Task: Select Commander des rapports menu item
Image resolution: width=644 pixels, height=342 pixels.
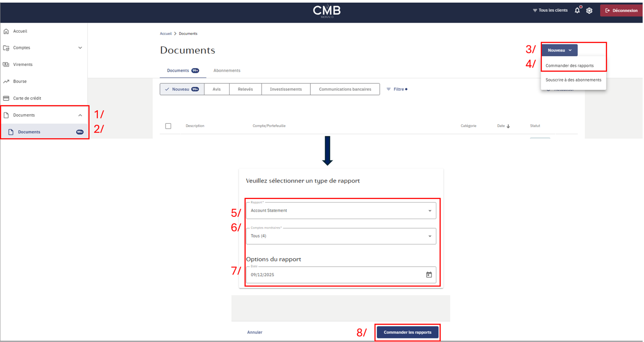Action: tap(569, 66)
